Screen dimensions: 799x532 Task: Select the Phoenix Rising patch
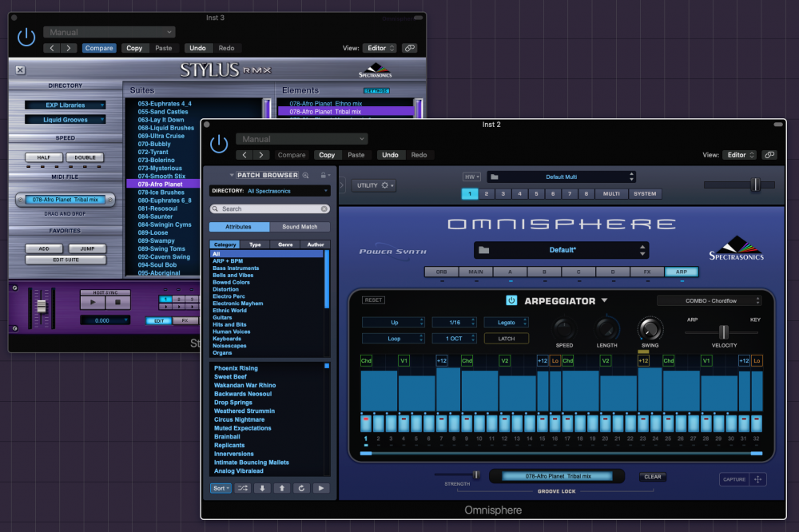(236, 368)
